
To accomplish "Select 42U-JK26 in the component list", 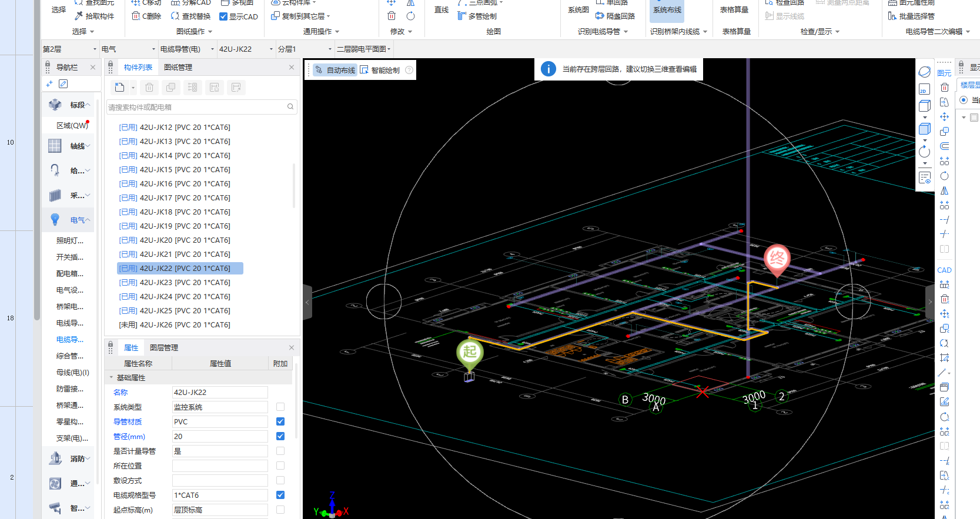I will (x=175, y=324).
